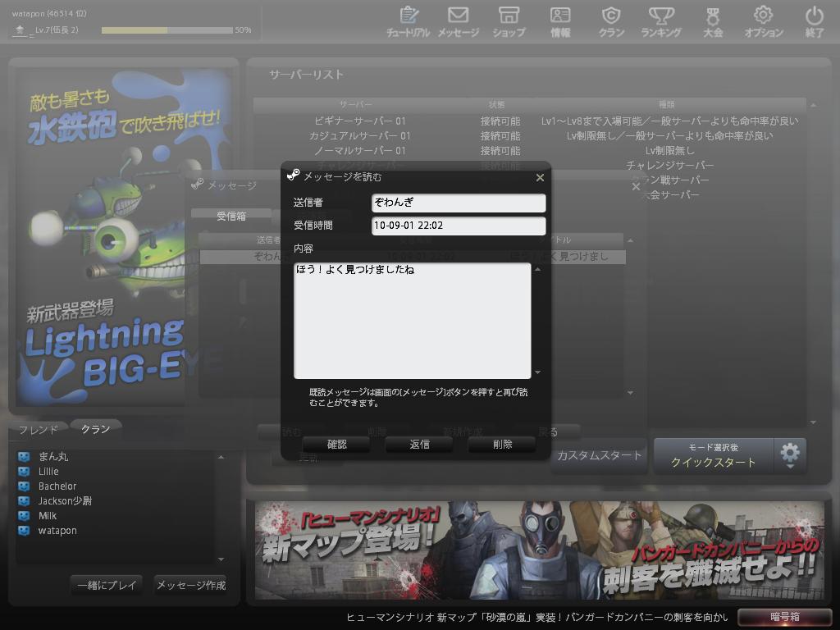The image size is (840, 630).
Task: Click the experience progress bar at 50%
Action: click(x=167, y=30)
